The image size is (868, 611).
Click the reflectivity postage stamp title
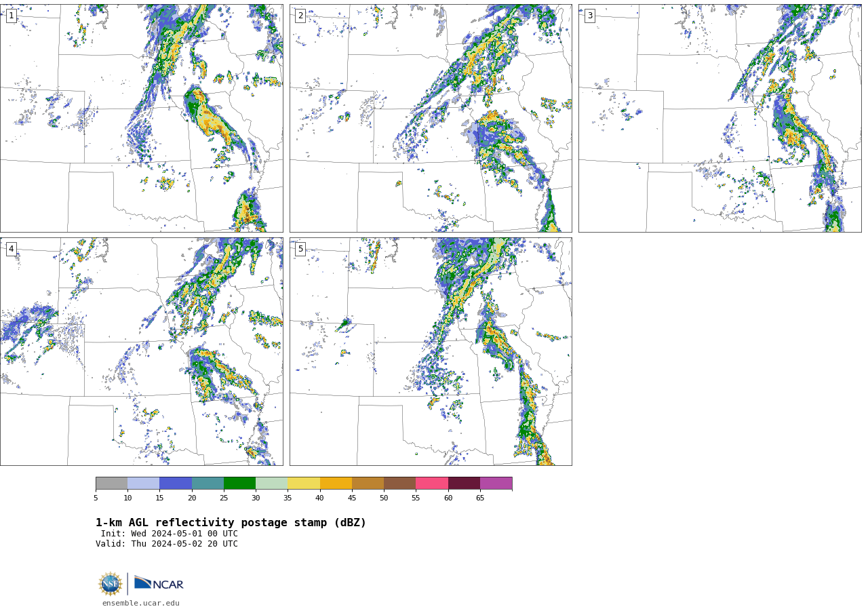click(231, 523)
